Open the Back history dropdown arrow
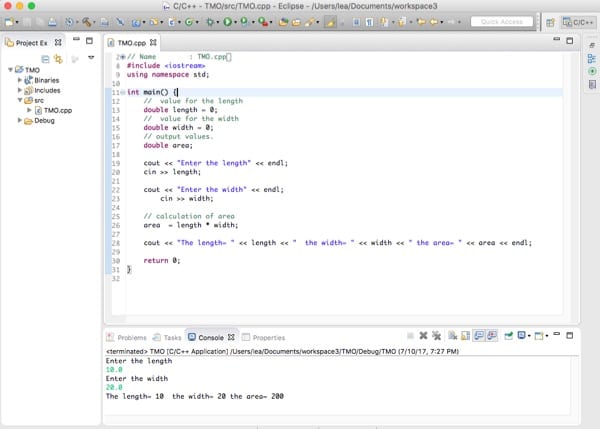 click(442, 22)
